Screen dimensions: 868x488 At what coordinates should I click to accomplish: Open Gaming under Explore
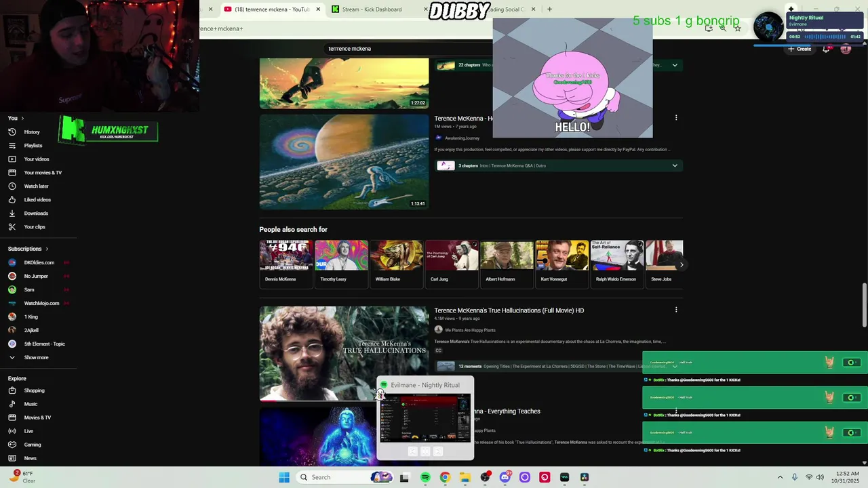point(33,445)
